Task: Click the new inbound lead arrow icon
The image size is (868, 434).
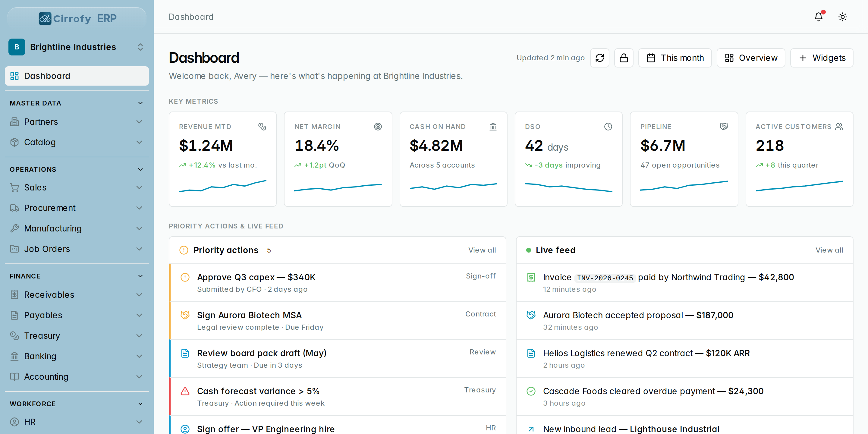Action: click(x=531, y=429)
